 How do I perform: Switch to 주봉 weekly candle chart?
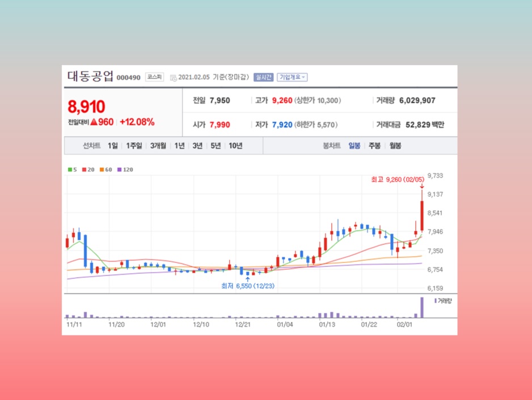tap(374, 146)
